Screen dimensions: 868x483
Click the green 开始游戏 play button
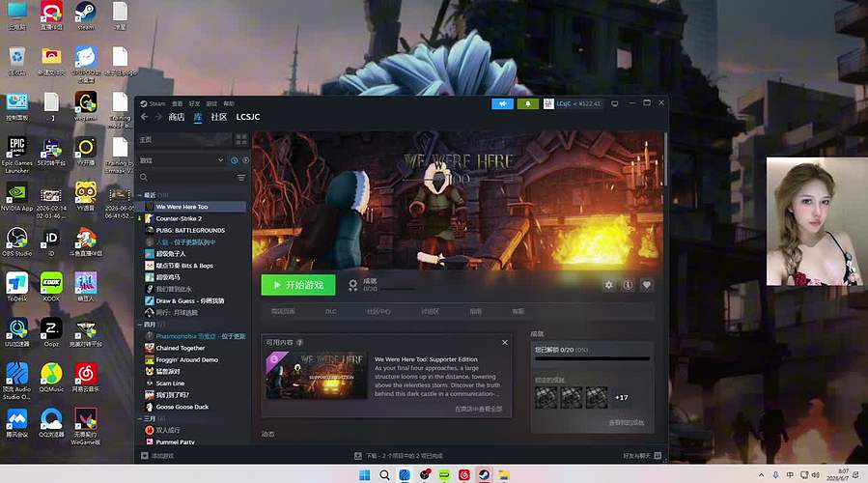pyautogui.click(x=298, y=285)
